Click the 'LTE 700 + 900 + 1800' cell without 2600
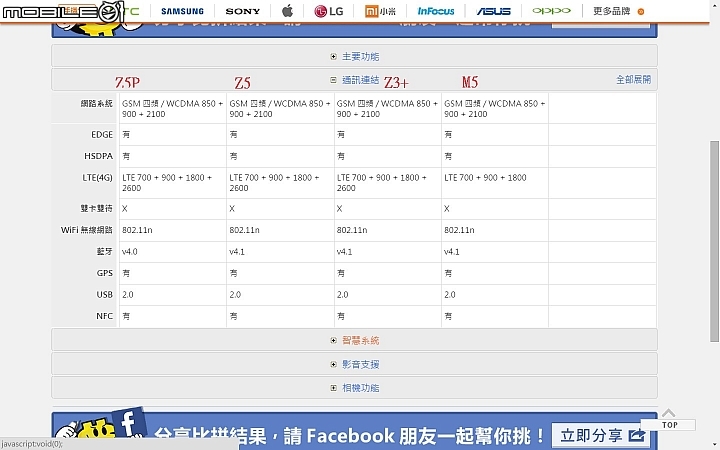 pos(495,183)
